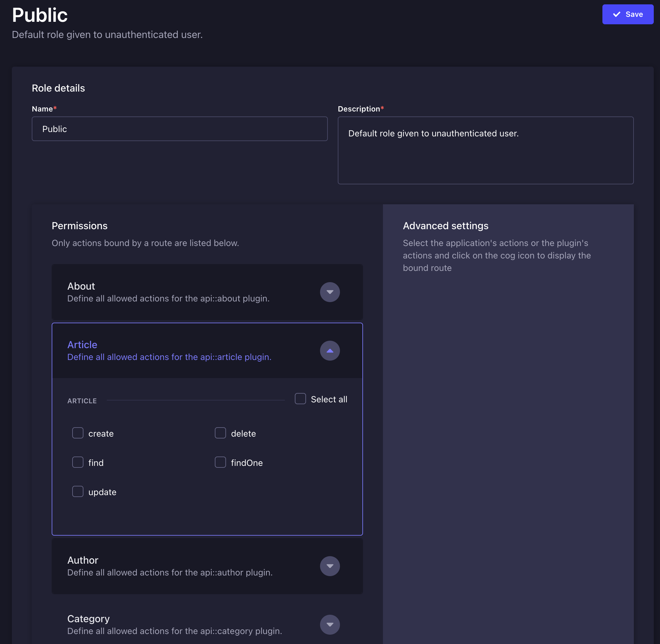Enable the delete permission checkbox
Image resolution: width=660 pixels, height=644 pixels.
220,433
